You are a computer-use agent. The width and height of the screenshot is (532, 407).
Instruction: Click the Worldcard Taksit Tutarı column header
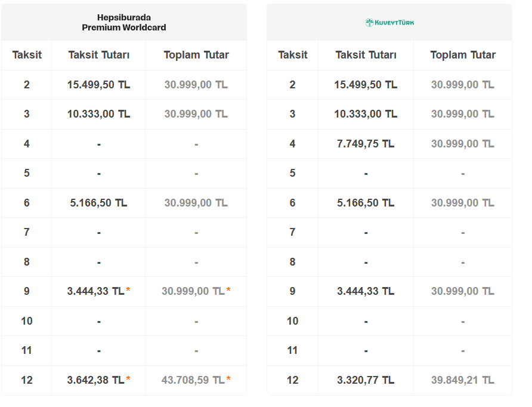tap(98, 55)
